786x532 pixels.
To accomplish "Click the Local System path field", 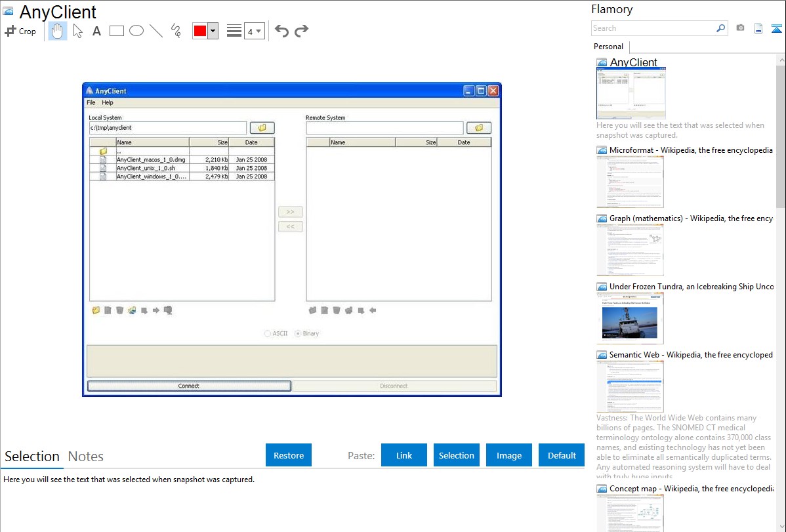I will click(x=168, y=128).
